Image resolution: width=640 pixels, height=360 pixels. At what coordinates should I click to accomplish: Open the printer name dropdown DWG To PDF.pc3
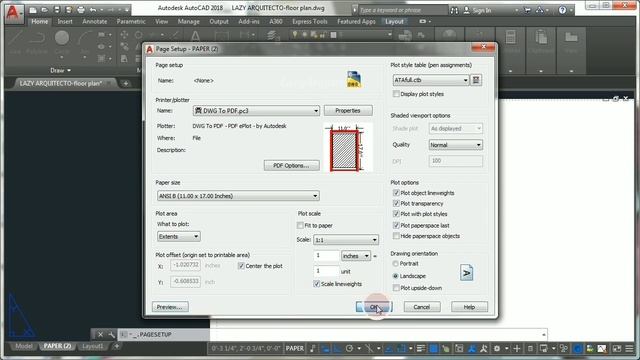pyautogui.click(x=256, y=111)
